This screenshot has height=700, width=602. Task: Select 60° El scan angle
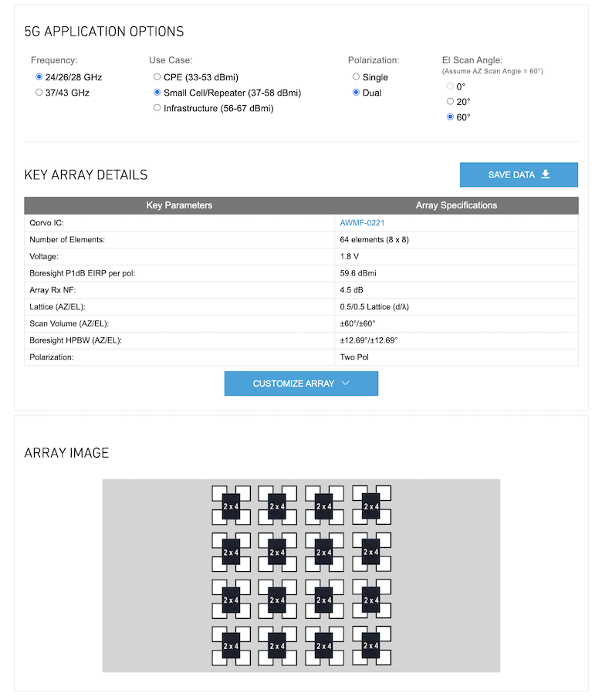pos(451,117)
